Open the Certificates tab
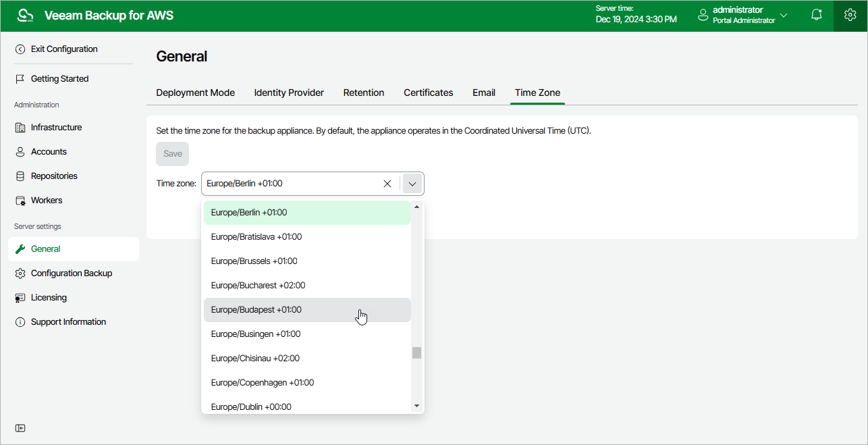 429,93
